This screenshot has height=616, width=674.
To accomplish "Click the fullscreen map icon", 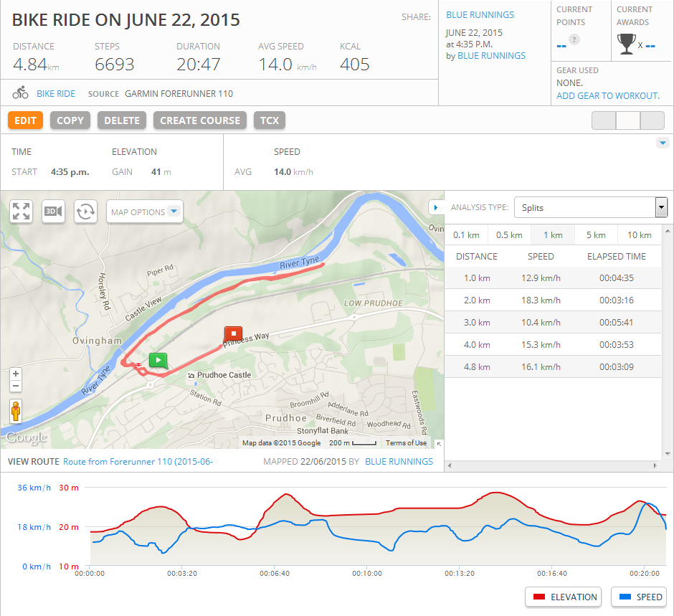I will click(x=22, y=212).
